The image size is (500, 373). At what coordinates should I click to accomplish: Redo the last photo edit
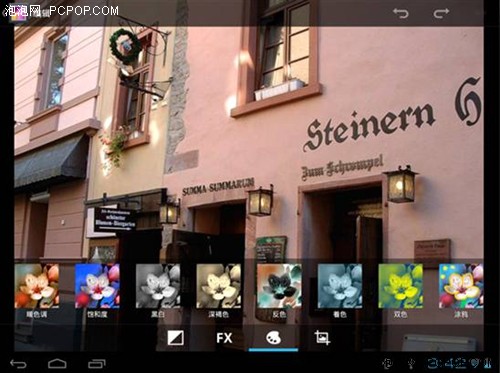pos(441,13)
